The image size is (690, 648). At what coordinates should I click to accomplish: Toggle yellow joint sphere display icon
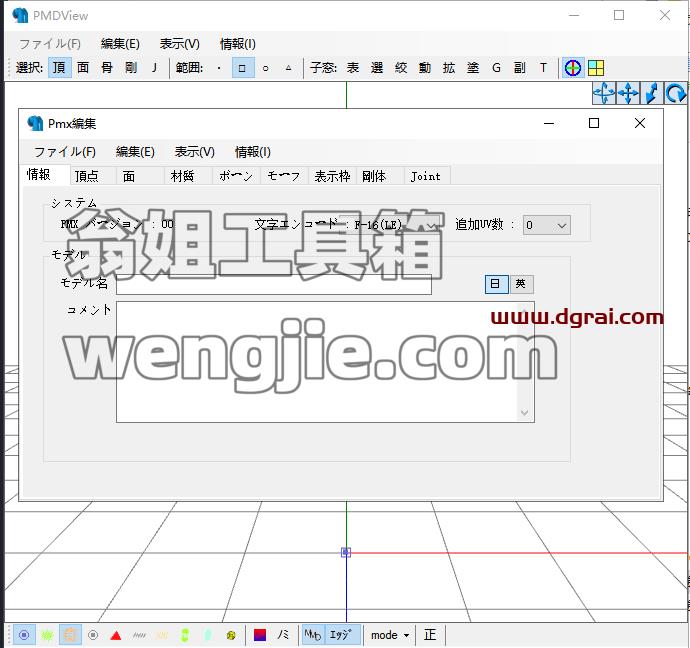(231, 635)
